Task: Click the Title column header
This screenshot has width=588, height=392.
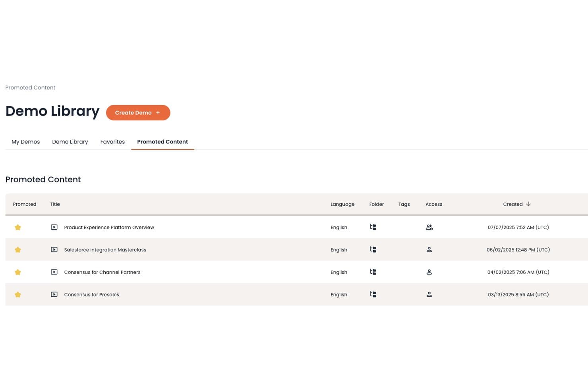Action: tap(55, 204)
